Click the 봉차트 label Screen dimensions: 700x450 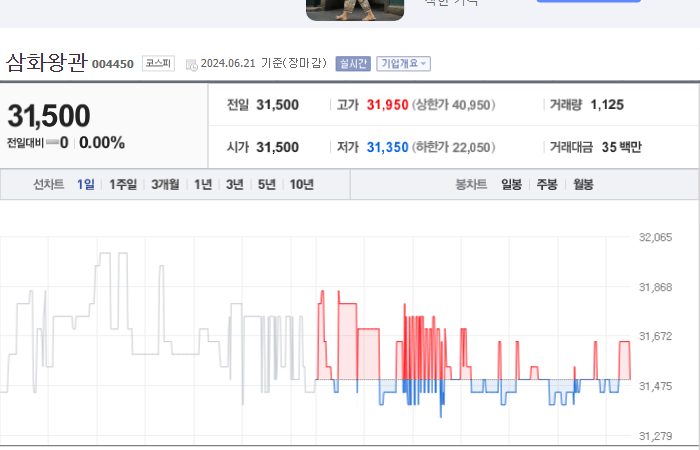tap(471, 184)
